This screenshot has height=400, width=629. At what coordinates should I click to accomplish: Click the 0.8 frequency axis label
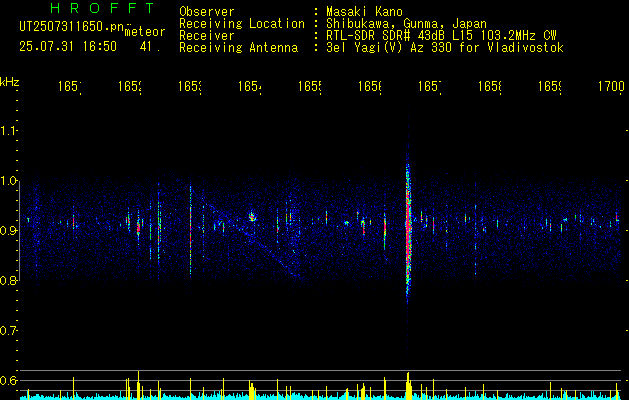tap(8, 280)
